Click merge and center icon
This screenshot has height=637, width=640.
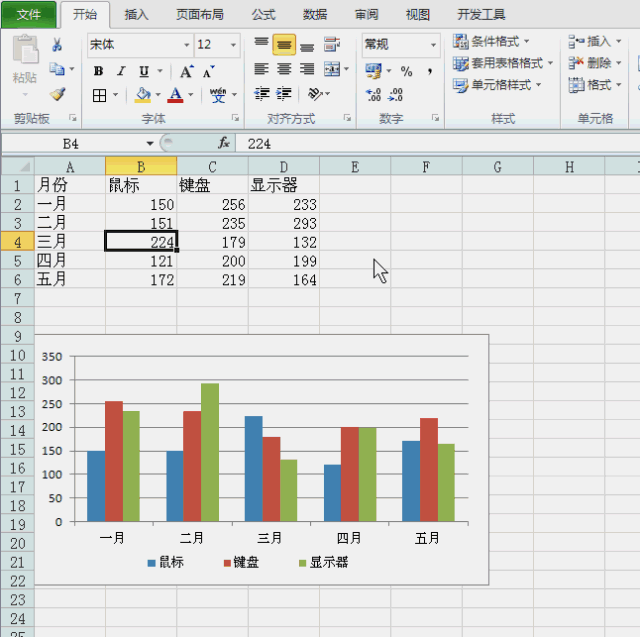(332, 69)
